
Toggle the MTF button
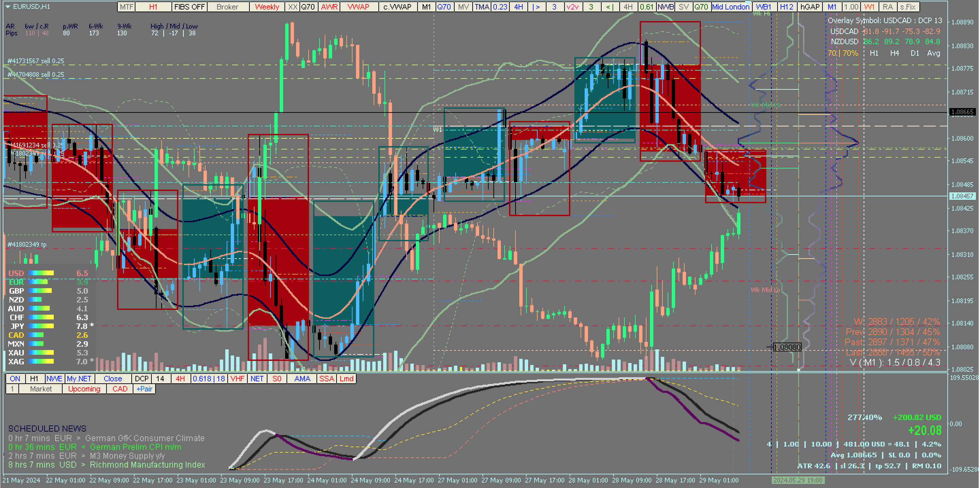point(126,7)
